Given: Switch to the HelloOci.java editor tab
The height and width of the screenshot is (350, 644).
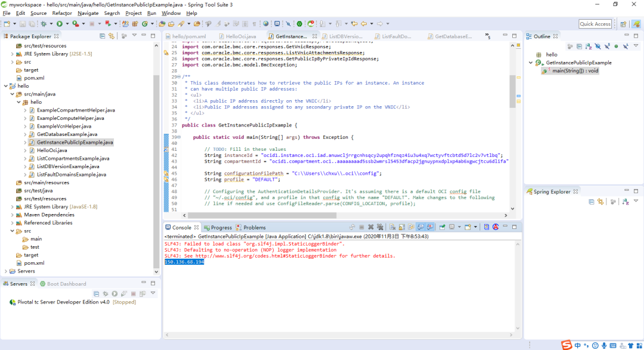Looking at the screenshot, I should click(x=240, y=36).
